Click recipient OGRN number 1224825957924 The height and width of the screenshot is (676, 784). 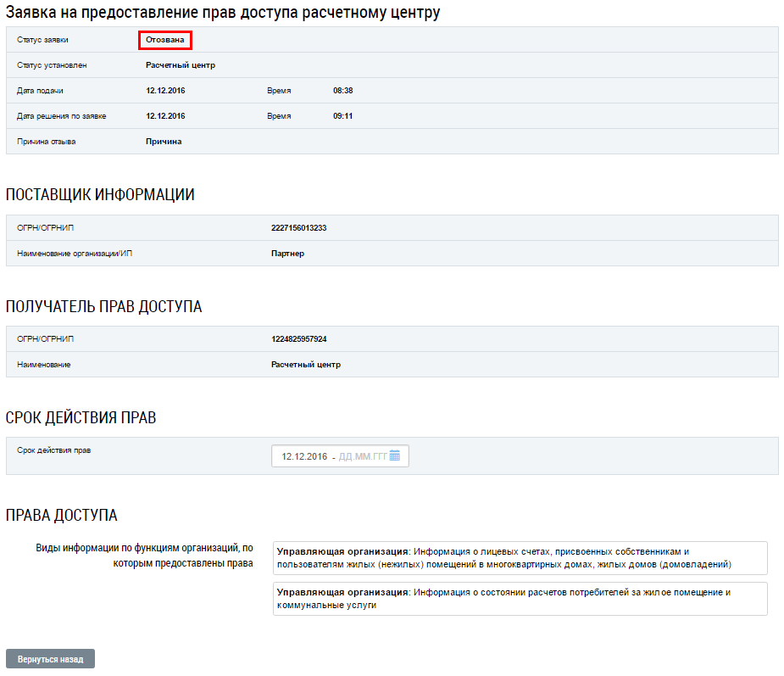coord(298,339)
